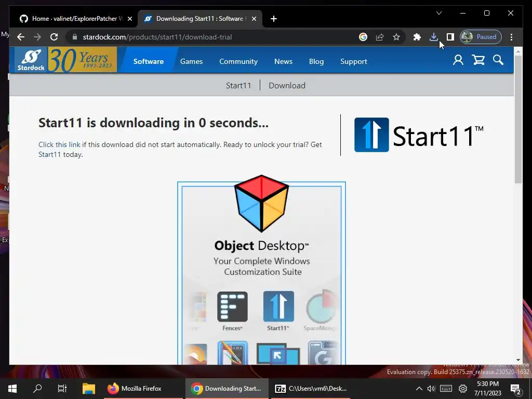Open the shopping cart

pyautogui.click(x=478, y=60)
